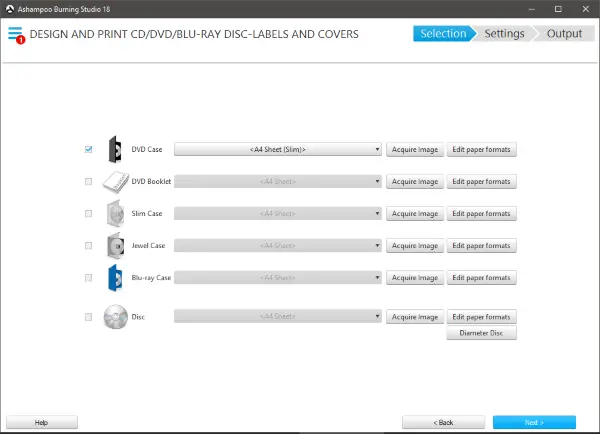Click the DVD Case label text
The image size is (600, 434).
tap(147, 150)
